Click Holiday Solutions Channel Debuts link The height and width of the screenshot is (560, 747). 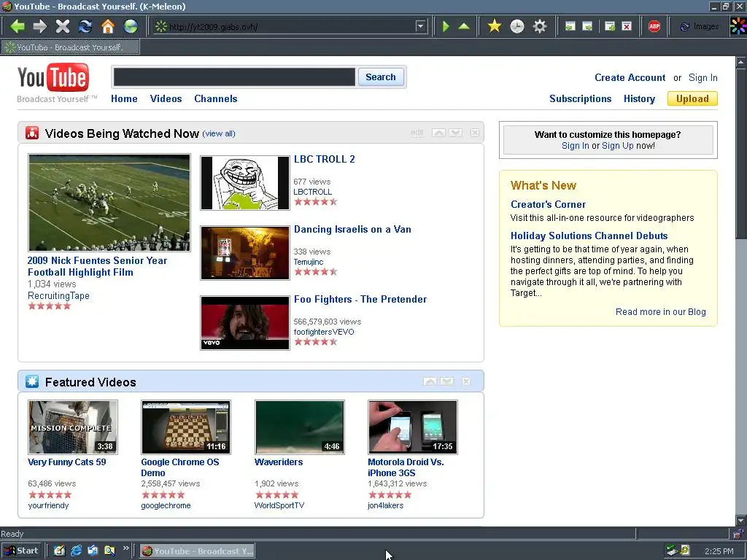coord(589,236)
